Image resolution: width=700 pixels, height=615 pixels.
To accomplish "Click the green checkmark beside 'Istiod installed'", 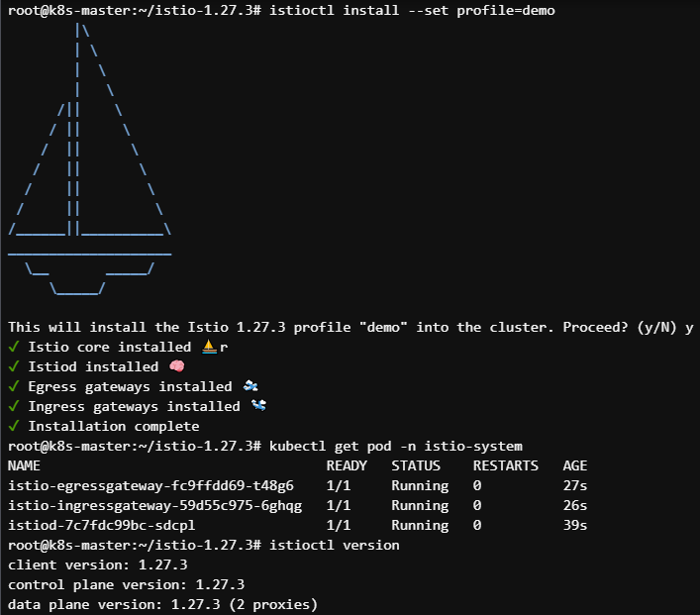I will (x=14, y=366).
